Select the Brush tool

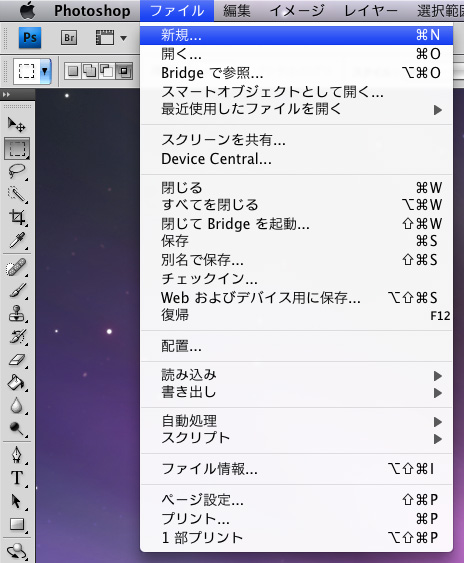17,290
